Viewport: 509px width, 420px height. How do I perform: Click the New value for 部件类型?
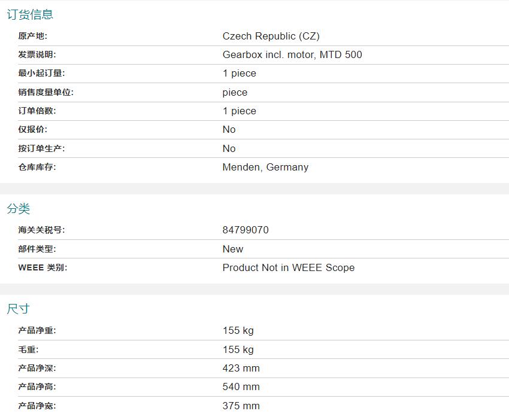pos(233,249)
